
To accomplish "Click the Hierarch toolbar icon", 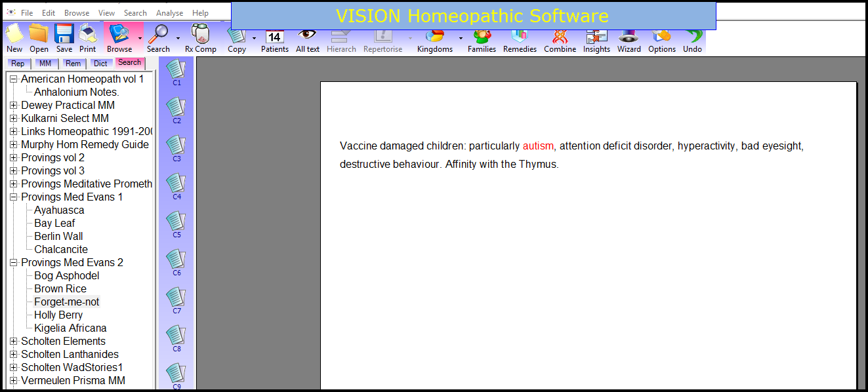I will tap(341, 38).
